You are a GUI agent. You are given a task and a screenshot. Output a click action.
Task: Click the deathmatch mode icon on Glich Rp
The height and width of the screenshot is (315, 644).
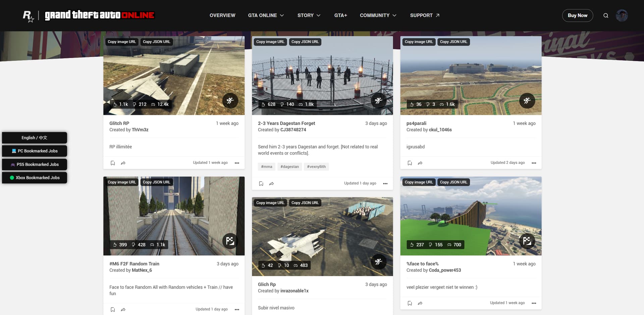pos(379,262)
